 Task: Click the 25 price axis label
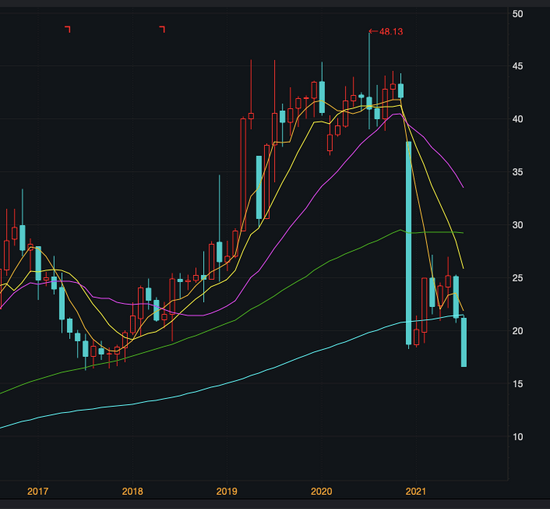(518, 278)
